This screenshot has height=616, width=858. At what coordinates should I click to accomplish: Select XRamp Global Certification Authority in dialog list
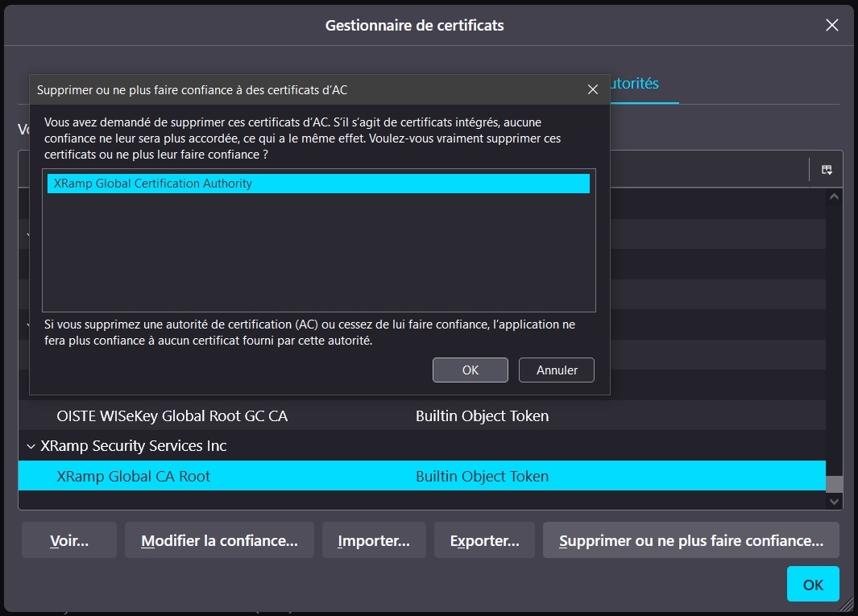[317, 184]
